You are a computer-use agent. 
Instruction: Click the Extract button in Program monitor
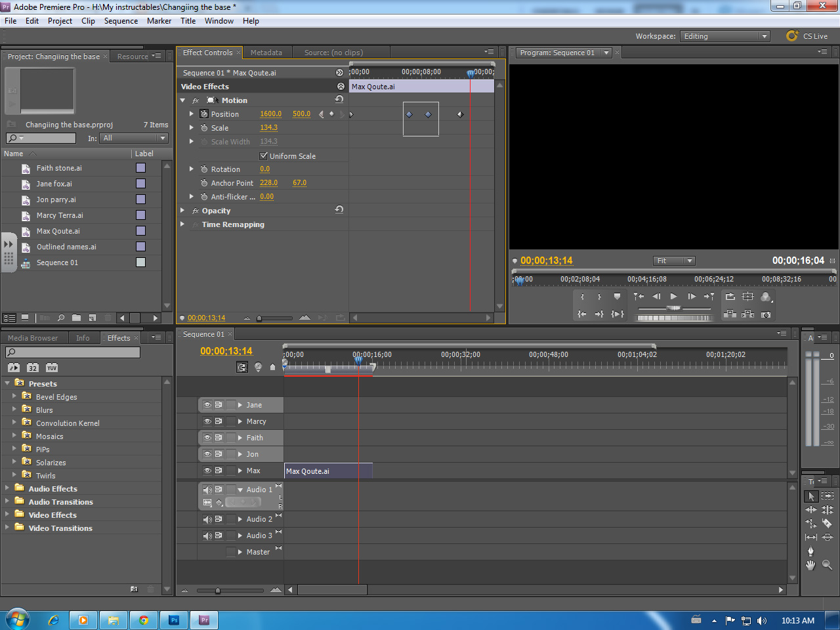(x=747, y=315)
